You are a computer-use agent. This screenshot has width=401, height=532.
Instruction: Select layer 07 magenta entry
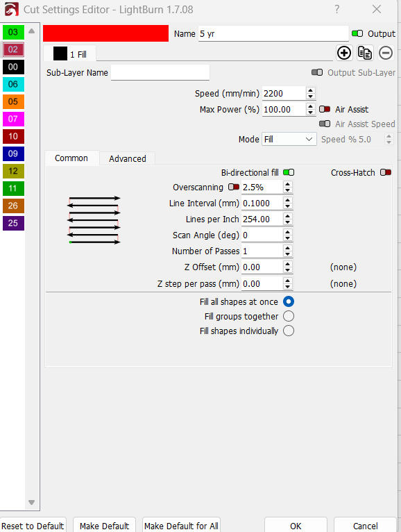tap(13, 119)
